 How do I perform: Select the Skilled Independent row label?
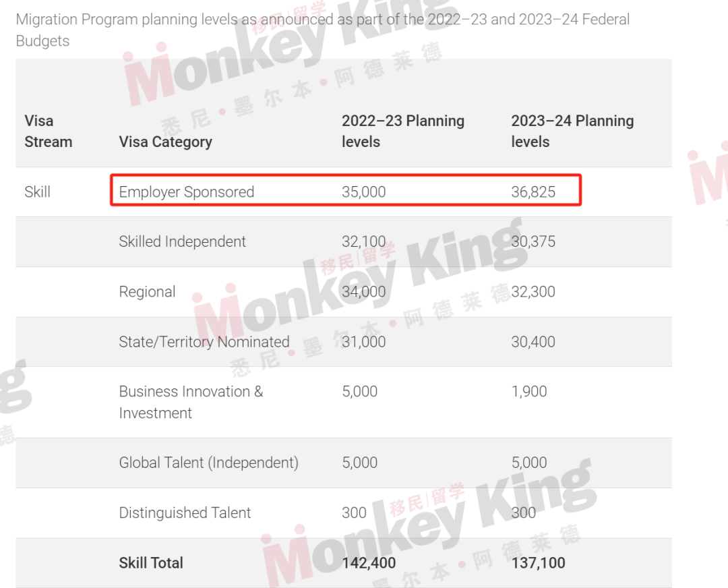coord(182,241)
